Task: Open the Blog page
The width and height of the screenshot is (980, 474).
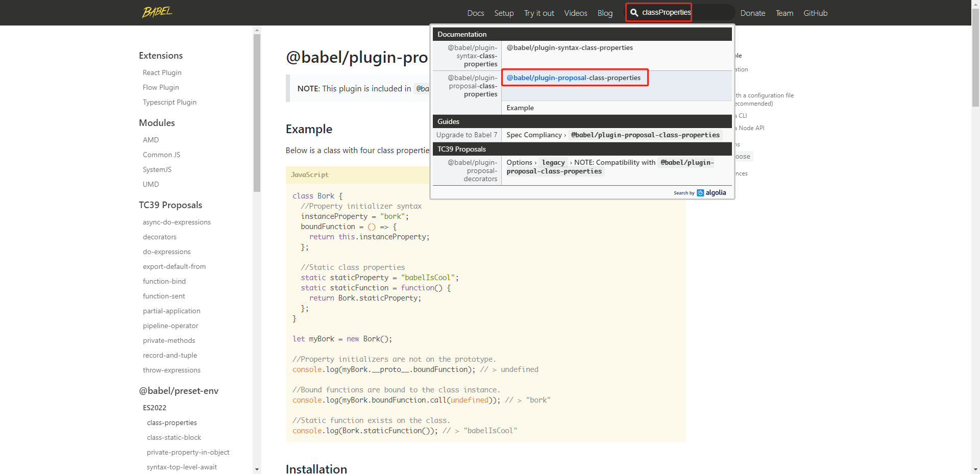Action: (605, 13)
